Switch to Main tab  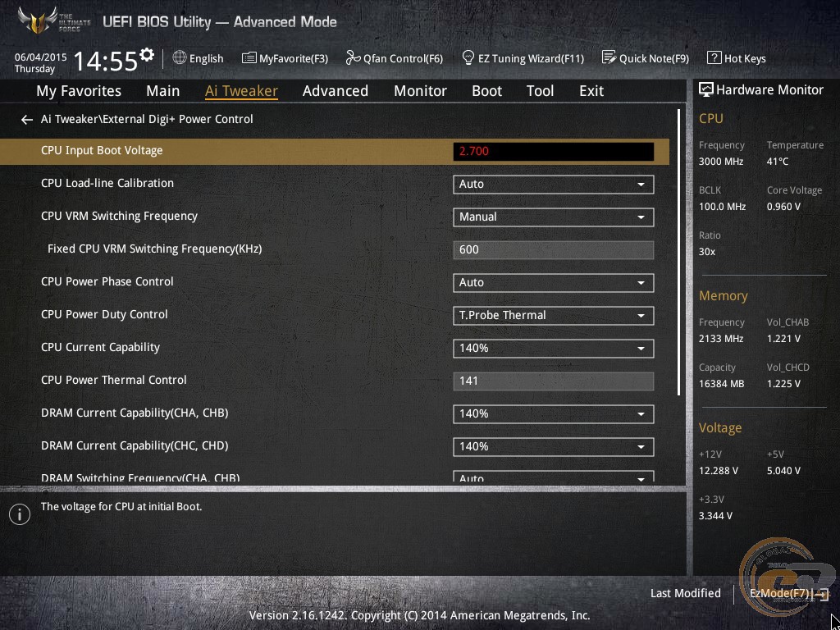click(x=163, y=91)
